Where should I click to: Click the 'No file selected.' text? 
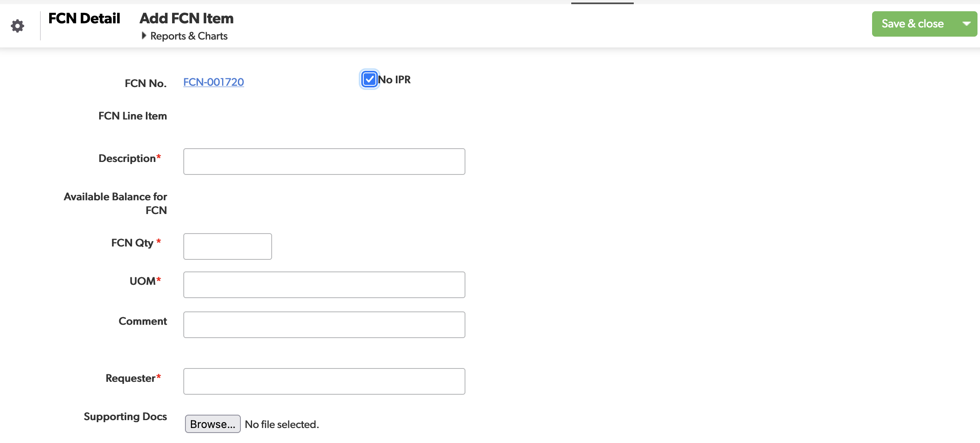coord(282,424)
